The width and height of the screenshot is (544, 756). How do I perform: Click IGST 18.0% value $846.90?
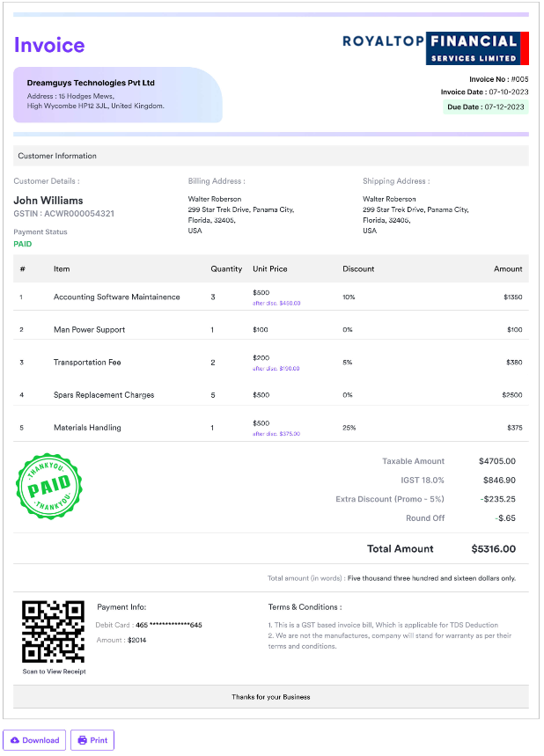[x=499, y=481]
